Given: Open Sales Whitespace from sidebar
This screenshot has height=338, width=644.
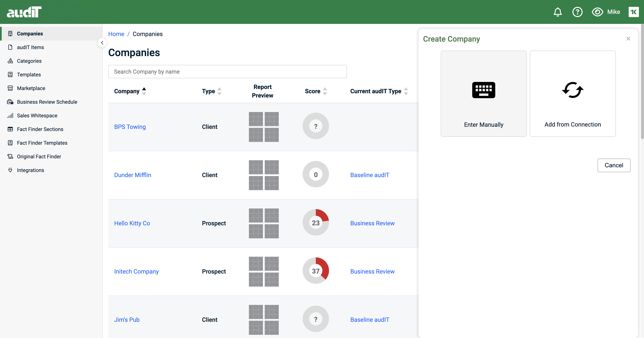Looking at the screenshot, I should click(x=51, y=115).
